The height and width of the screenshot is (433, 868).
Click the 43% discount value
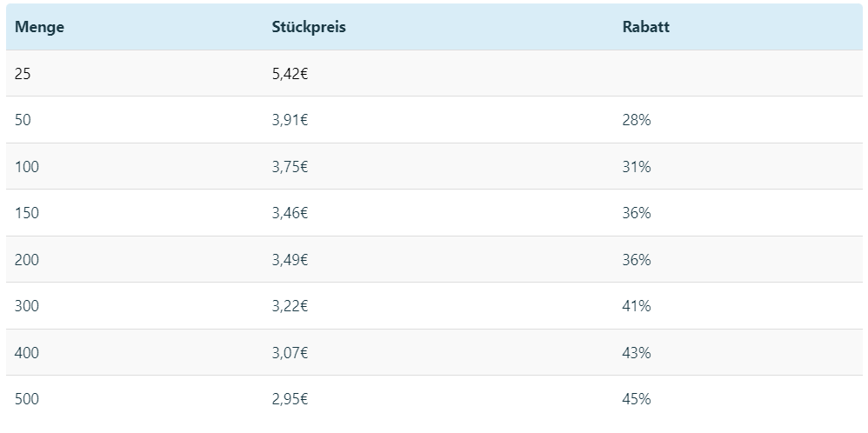636,353
